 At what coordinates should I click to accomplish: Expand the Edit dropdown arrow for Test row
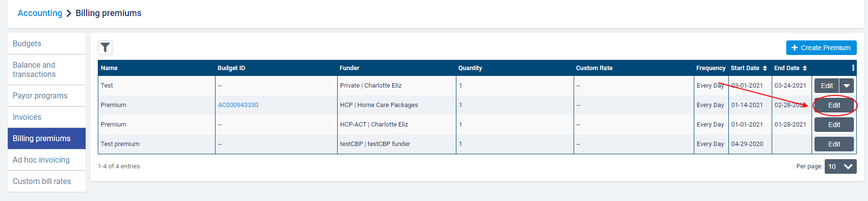click(847, 86)
